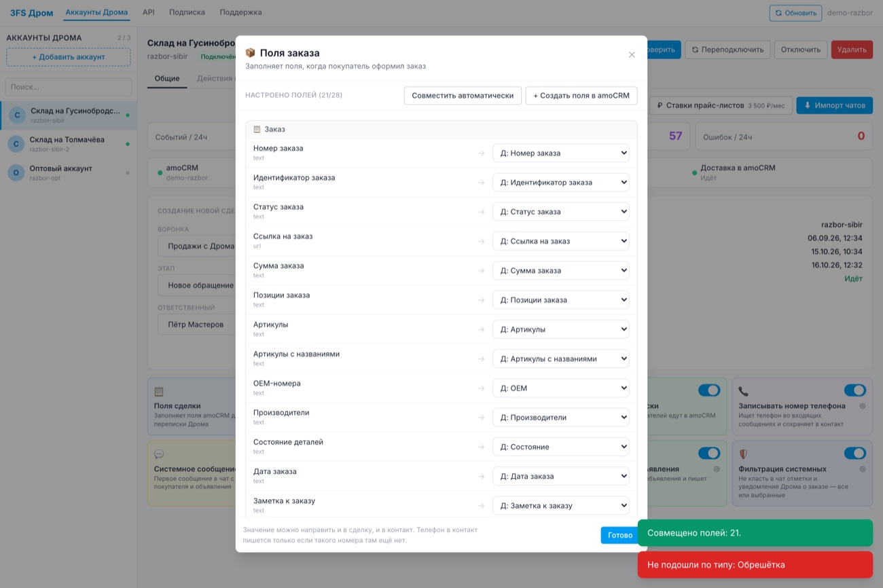Open gear settings on Фильтрация системных card
Image resolution: width=883 pixels, height=588 pixels.
(x=863, y=469)
